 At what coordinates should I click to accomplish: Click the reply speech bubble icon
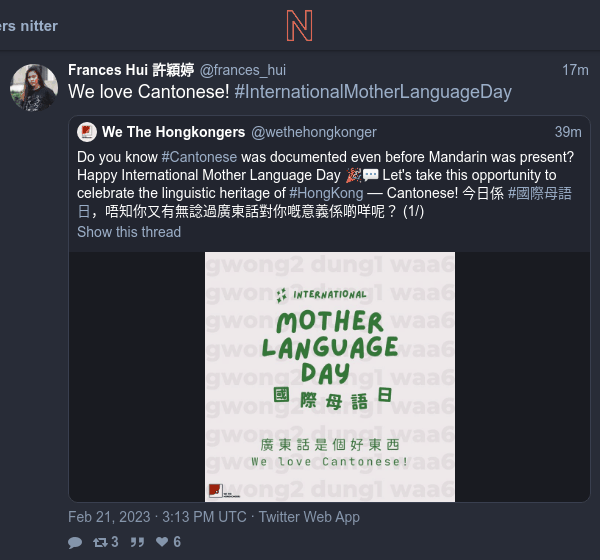(x=75, y=542)
